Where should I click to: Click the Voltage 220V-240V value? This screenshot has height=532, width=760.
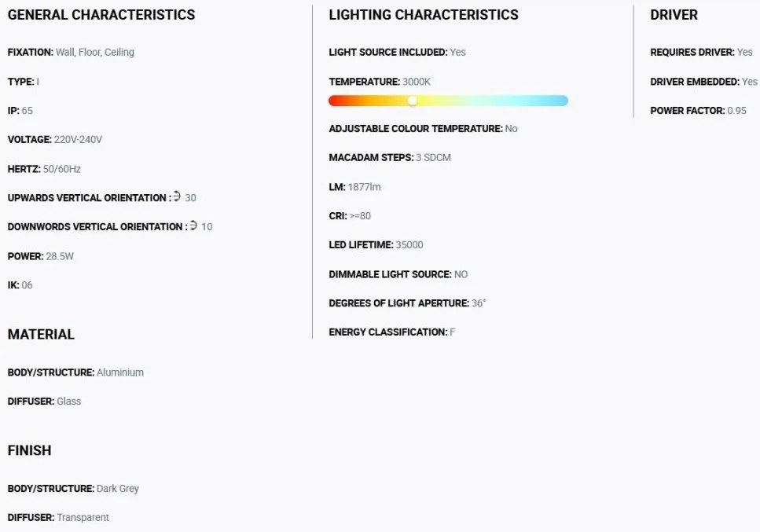pos(78,140)
